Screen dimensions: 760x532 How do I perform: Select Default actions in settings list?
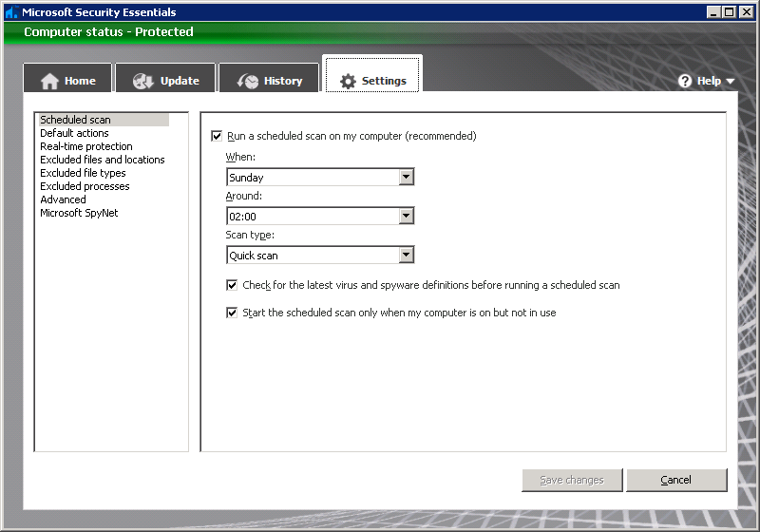point(74,133)
